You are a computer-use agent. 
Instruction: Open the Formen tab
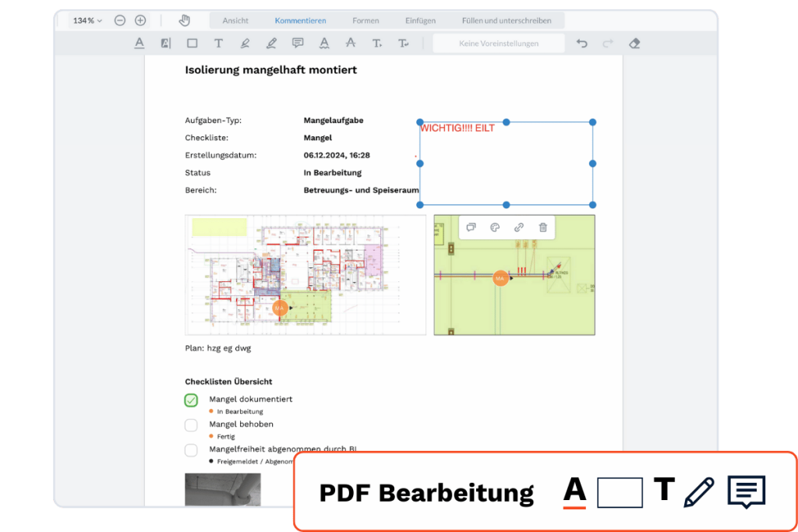coord(365,20)
